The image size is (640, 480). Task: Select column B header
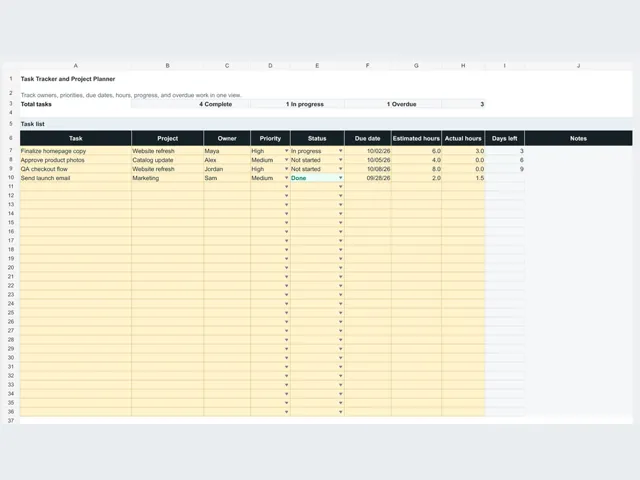167,66
